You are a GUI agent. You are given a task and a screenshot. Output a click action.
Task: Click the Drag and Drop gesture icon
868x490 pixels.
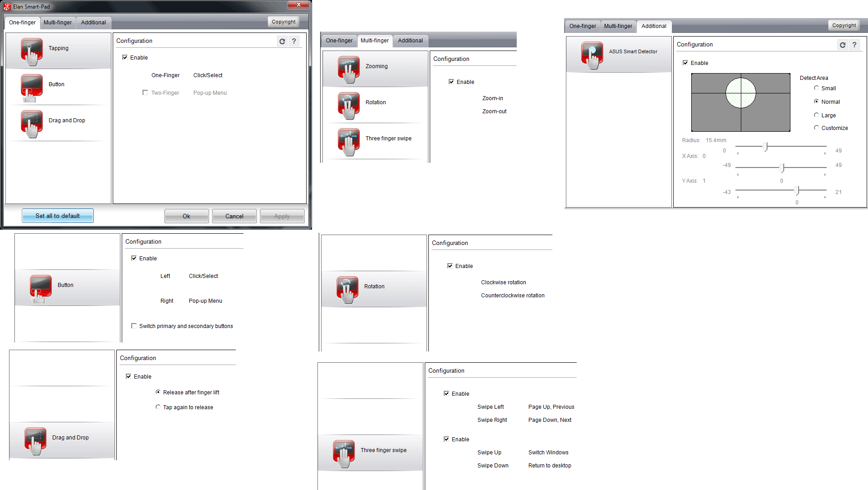[x=31, y=120]
